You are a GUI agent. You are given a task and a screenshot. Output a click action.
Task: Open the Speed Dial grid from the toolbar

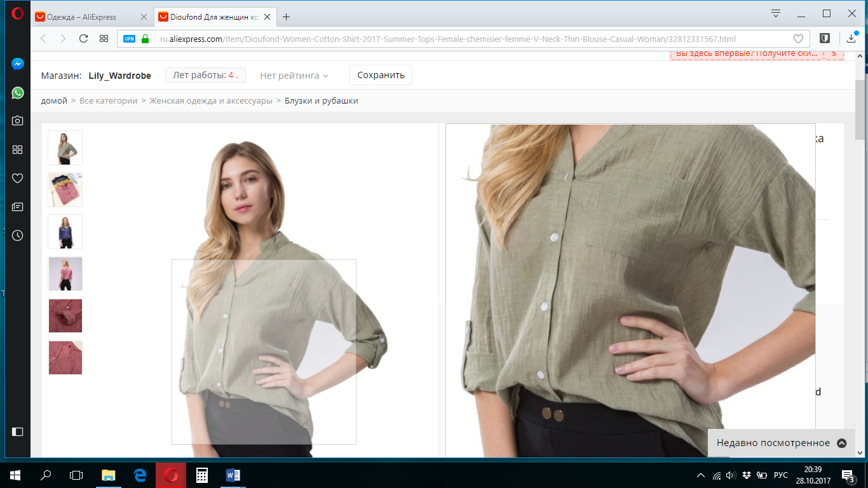104,39
